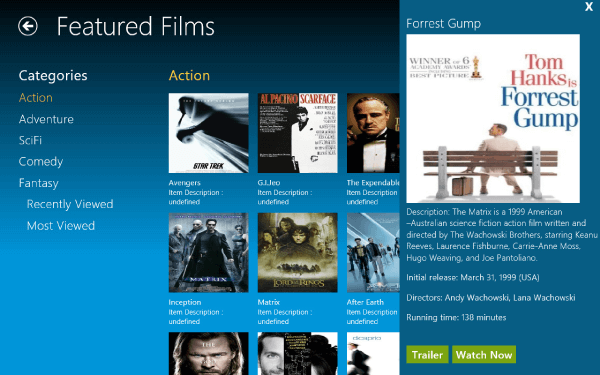Click the Featured Films page title
The height and width of the screenshot is (375, 600).
(x=135, y=26)
